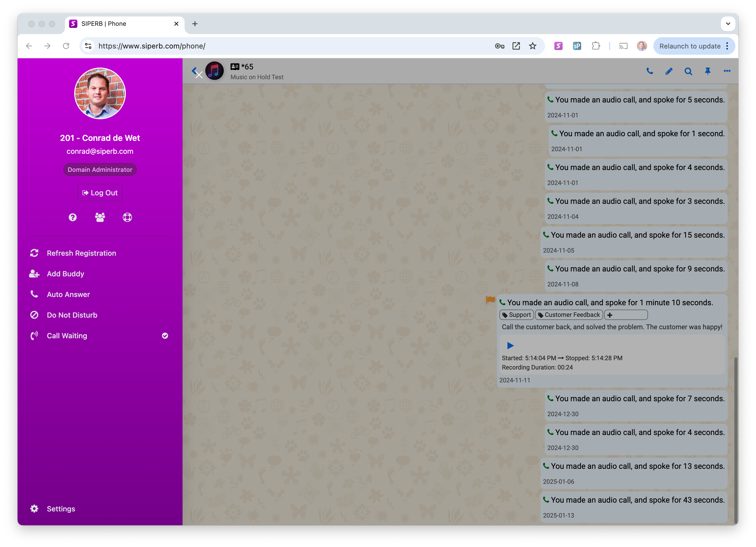Screen dimensions: 756x547
Task: Click the pink Siperb extension icon
Action: (558, 46)
